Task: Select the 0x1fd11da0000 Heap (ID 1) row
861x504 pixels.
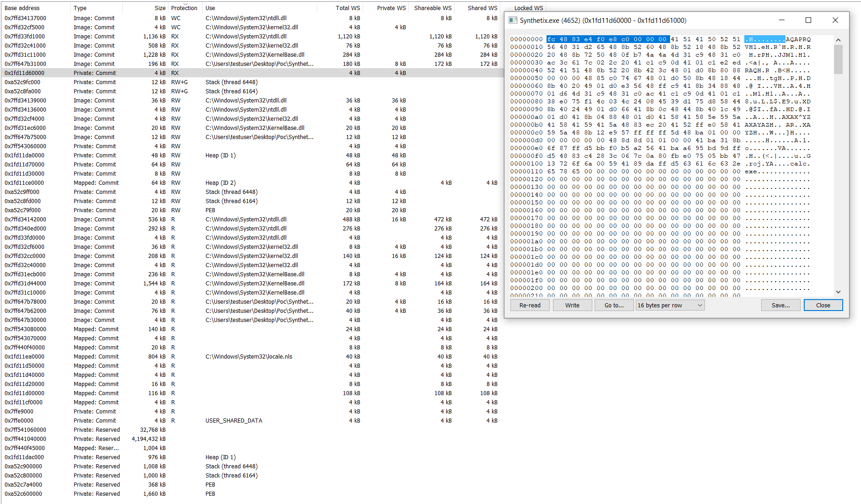Action: point(252,155)
